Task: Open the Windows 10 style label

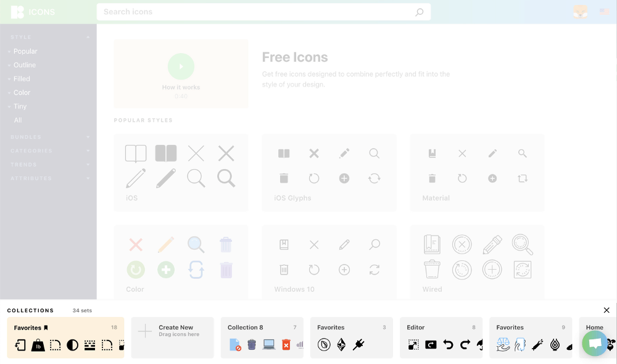Action: click(294, 289)
